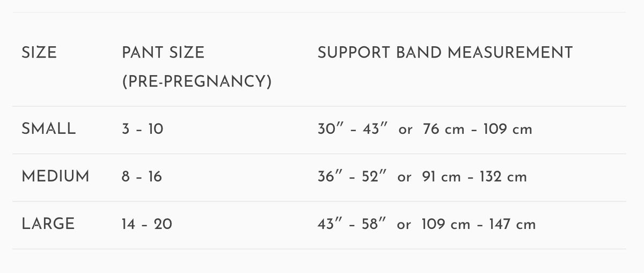Click the 3 - 10 pant size
The image size is (644, 273).
coord(142,130)
